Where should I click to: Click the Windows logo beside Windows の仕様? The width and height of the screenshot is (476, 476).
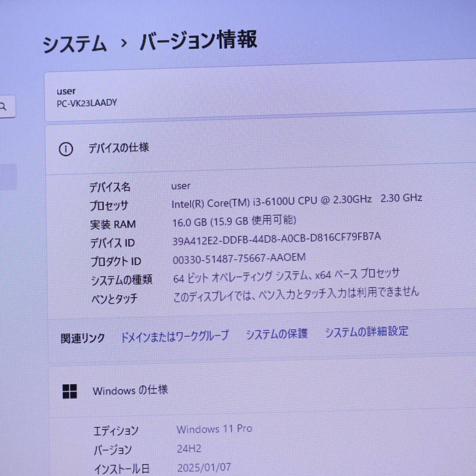70,391
